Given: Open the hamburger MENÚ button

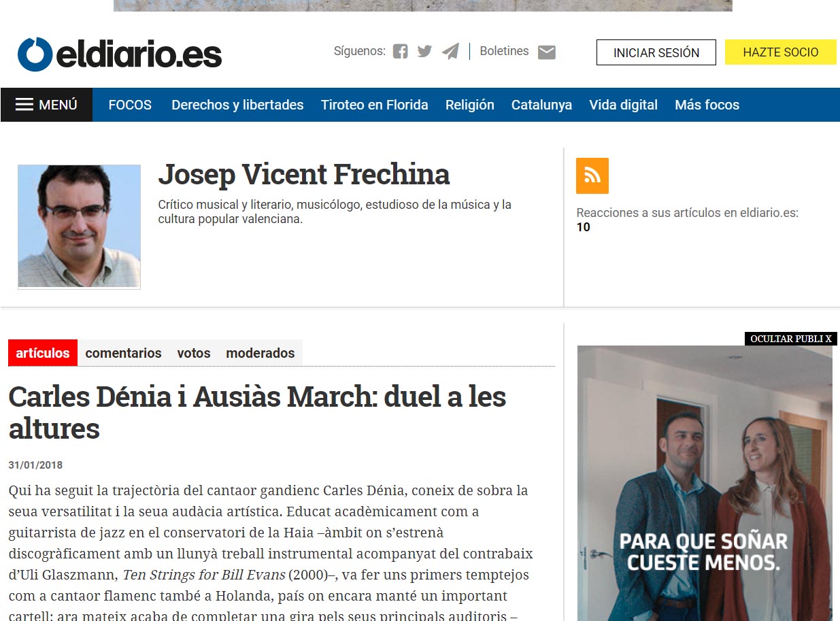Looking at the screenshot, I should coord(46,105).
